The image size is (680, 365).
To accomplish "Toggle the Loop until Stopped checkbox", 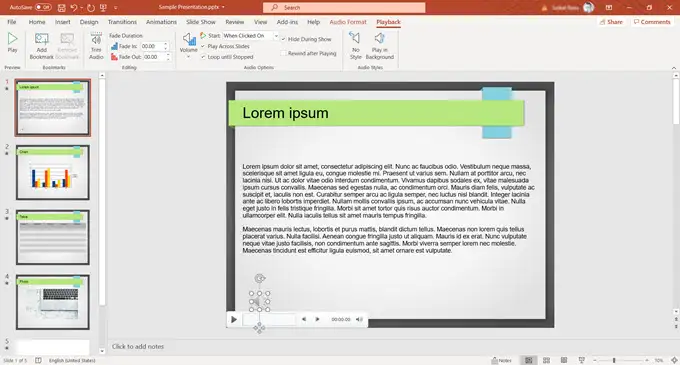I will coord(203,57).
